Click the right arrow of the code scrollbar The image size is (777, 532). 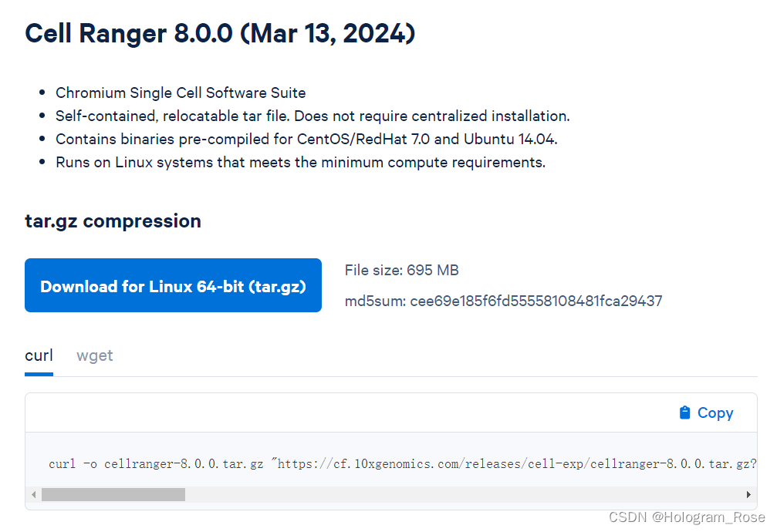point(748,494)
